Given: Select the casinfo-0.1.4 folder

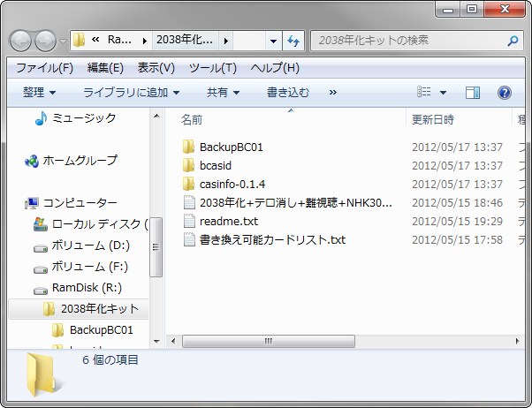Looking at the screenshot, I should click(232, 184).
